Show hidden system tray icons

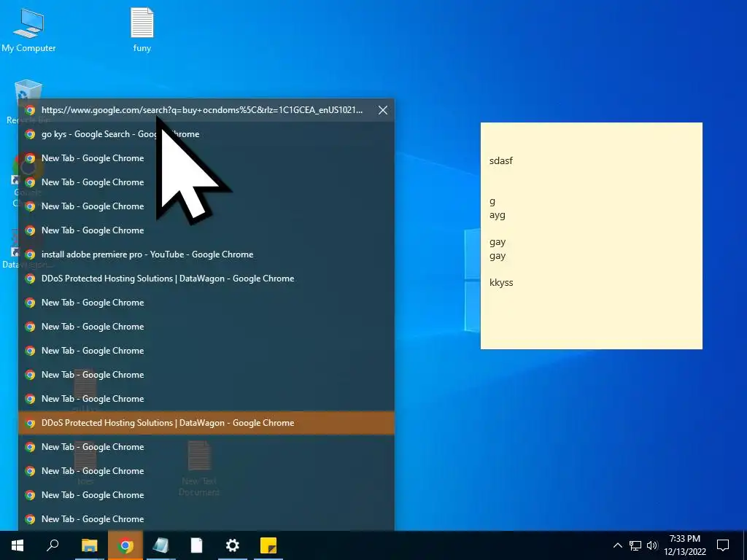tap(617, 545)
